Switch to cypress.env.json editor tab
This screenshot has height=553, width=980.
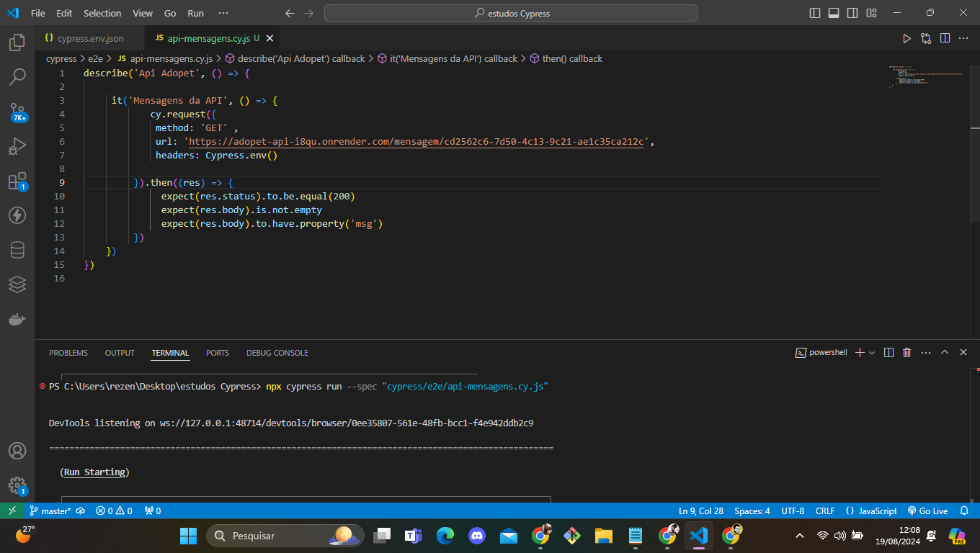pyautogui.click(x=89, y=38)
